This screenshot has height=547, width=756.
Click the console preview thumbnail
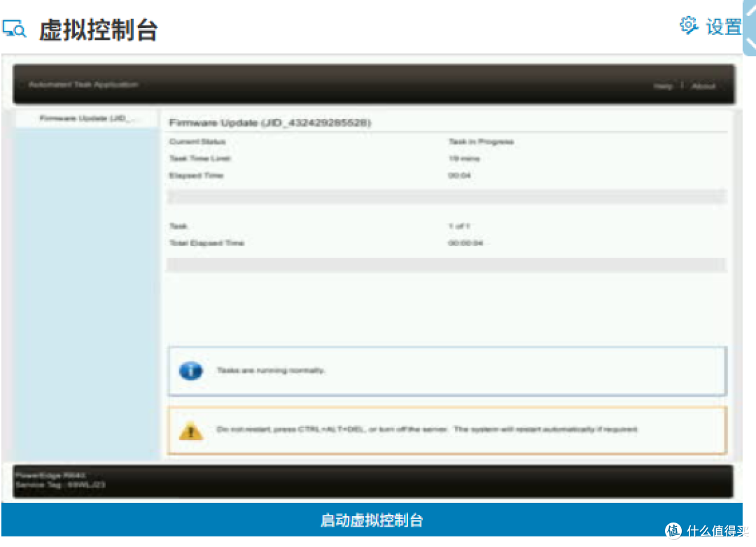[372, 278]
